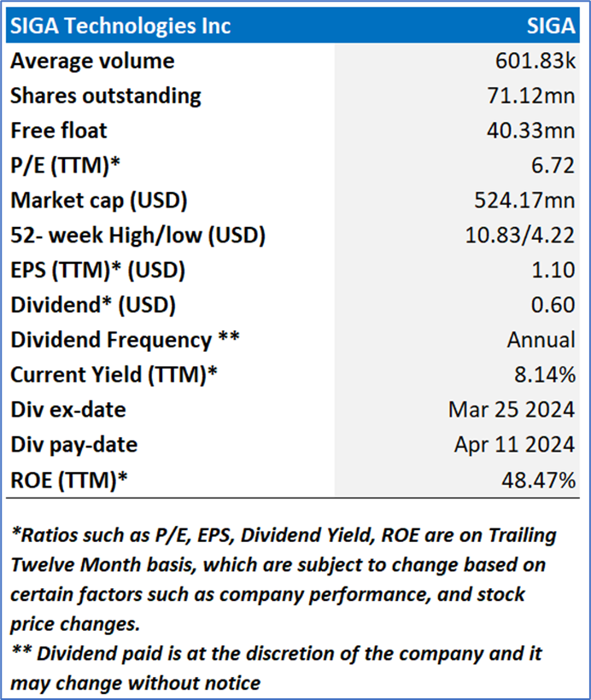Click the SIGA Technologies Inc header title
Image resolution: width=591 pixels, height=700 pixels.
click(x=120, y=26)
